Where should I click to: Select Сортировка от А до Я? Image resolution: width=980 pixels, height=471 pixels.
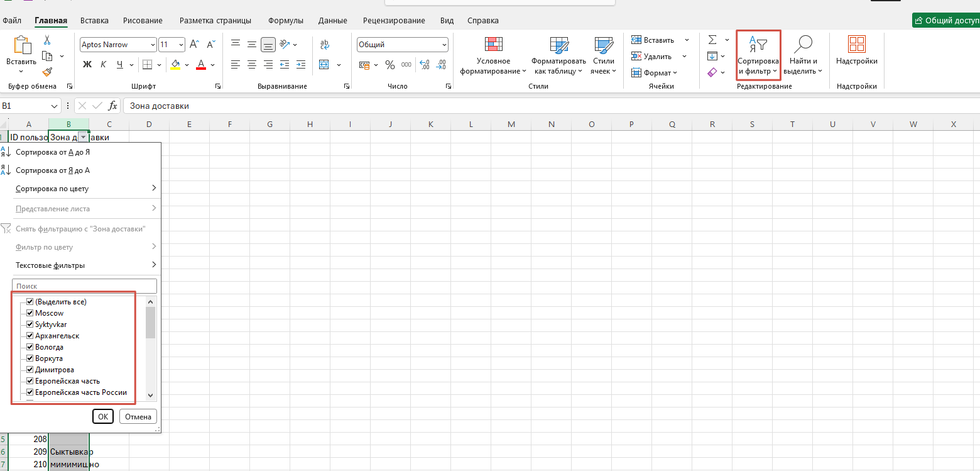53,152
